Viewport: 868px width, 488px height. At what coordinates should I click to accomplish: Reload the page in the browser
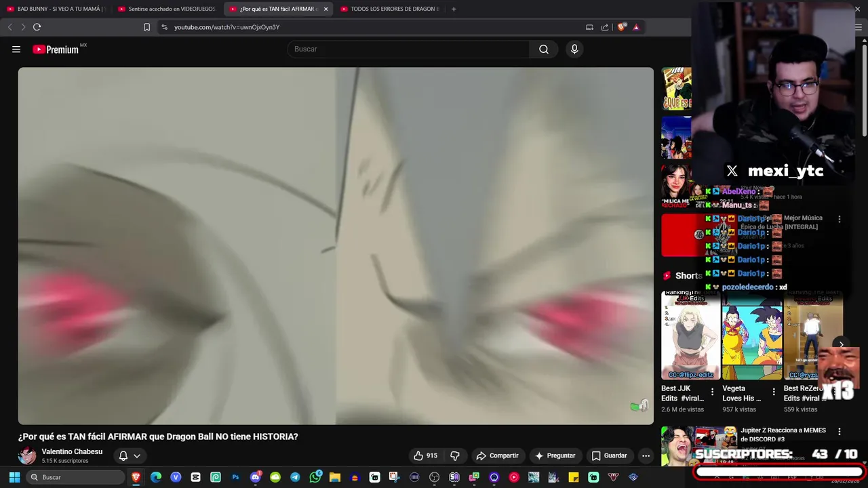(37, 27)
